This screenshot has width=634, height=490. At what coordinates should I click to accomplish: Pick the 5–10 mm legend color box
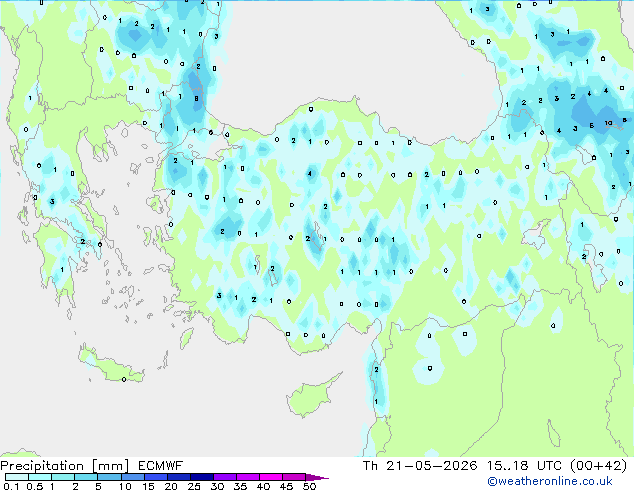click(x=109, y=477)
